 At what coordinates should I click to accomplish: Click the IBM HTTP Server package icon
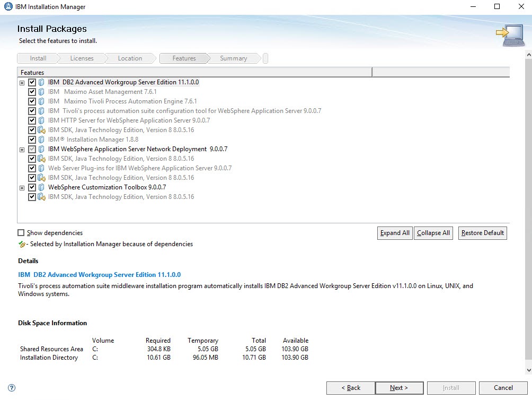pyautogui.click(x=41, y=120)
